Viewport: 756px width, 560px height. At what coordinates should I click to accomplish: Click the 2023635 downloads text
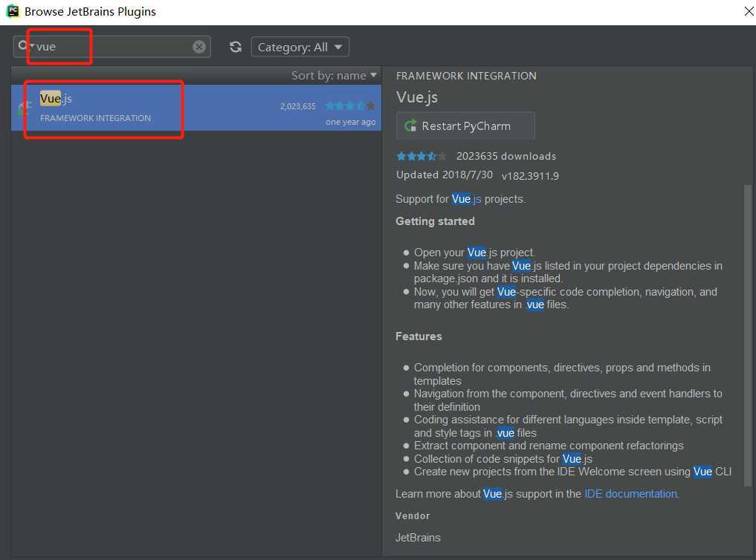[x=506, y=156]
